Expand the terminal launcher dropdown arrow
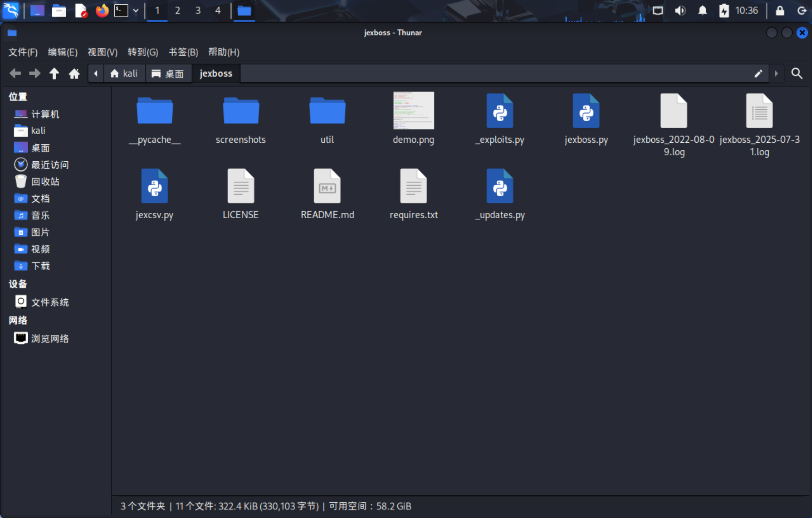The image size is (812, 518). click(136, 11)
